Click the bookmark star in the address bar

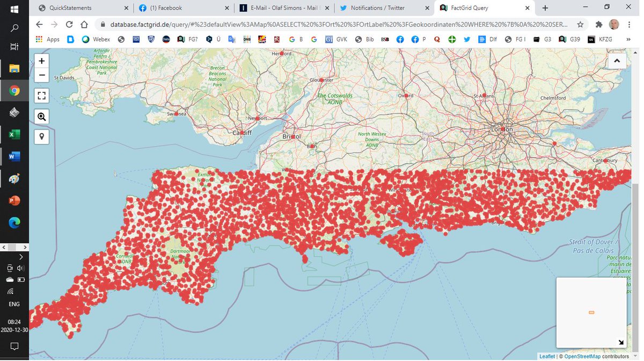tap(581, 25)
